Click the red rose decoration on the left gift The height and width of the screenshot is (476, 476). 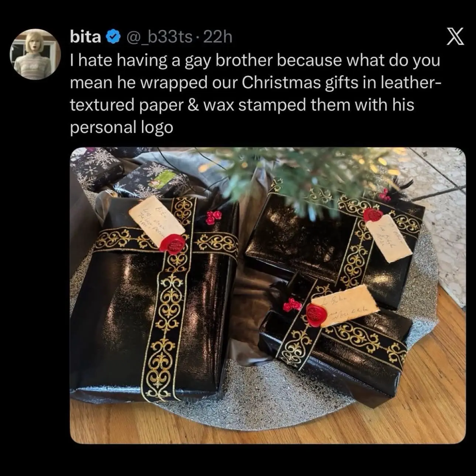click(x=214, y=218)
